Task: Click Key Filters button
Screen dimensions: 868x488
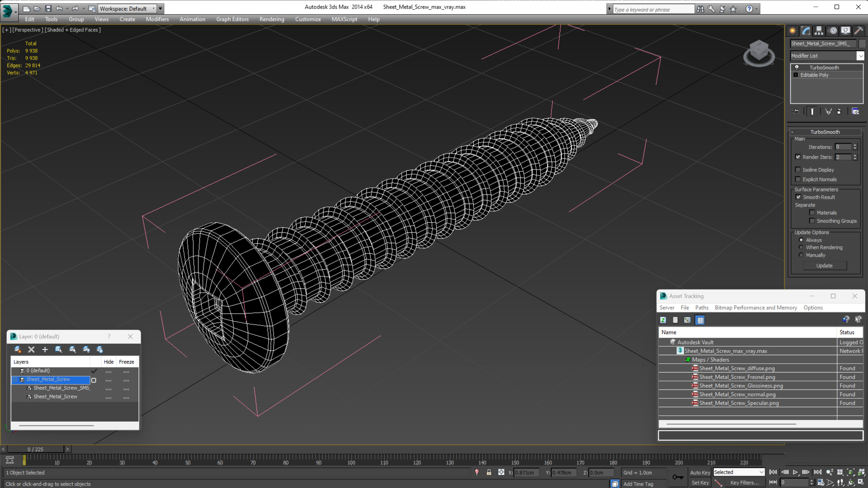Action: click(x=745, y=482)
